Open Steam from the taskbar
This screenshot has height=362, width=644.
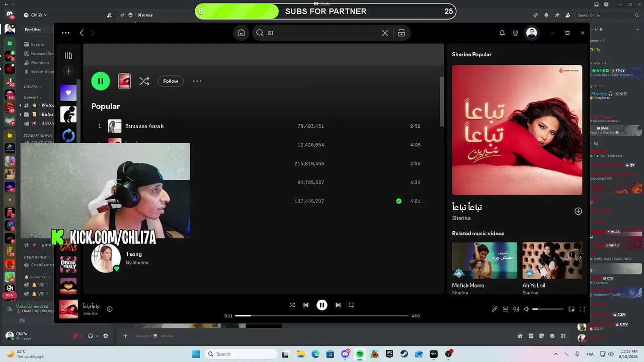(x=404, y=354)
